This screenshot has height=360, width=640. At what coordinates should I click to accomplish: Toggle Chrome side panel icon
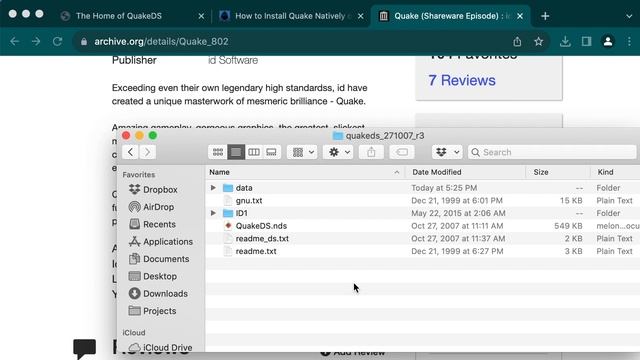coord(587,41)
